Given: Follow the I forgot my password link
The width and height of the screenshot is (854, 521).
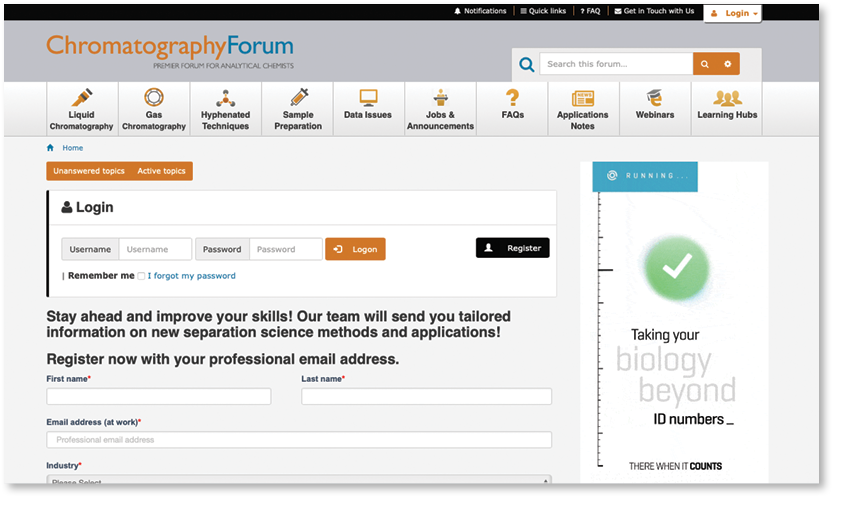Looking at the screenshot, I should (x=192, y=276).
